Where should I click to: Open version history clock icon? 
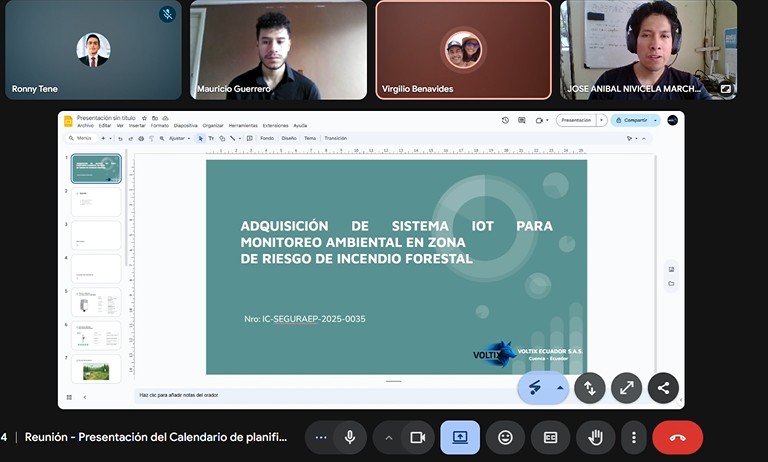(505, 120)
